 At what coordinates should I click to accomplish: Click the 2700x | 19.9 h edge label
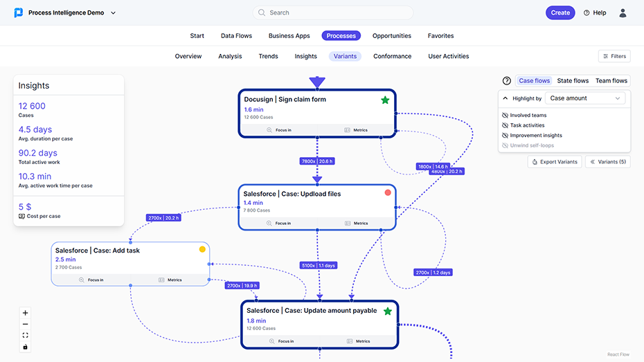pos(242,286)
